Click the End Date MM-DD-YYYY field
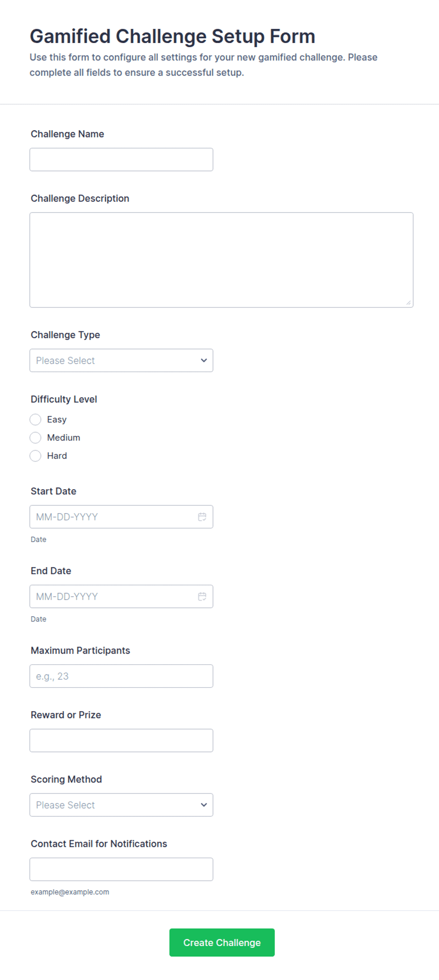 click(x=121, y=597)
